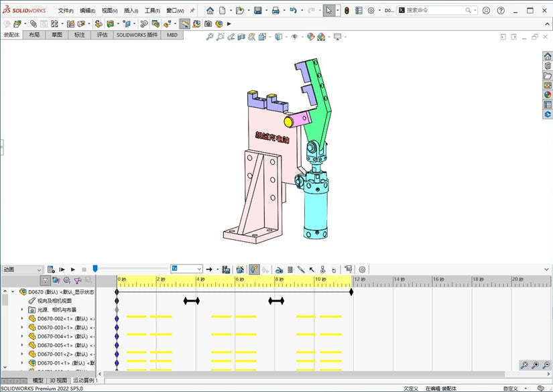Click the Move Component icon
553x392 pixels.
81,24
